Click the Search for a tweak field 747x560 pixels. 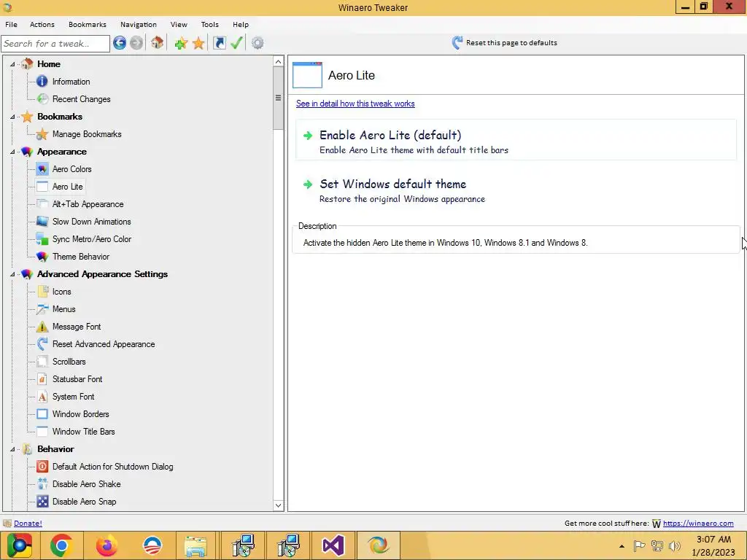(55, 44)
